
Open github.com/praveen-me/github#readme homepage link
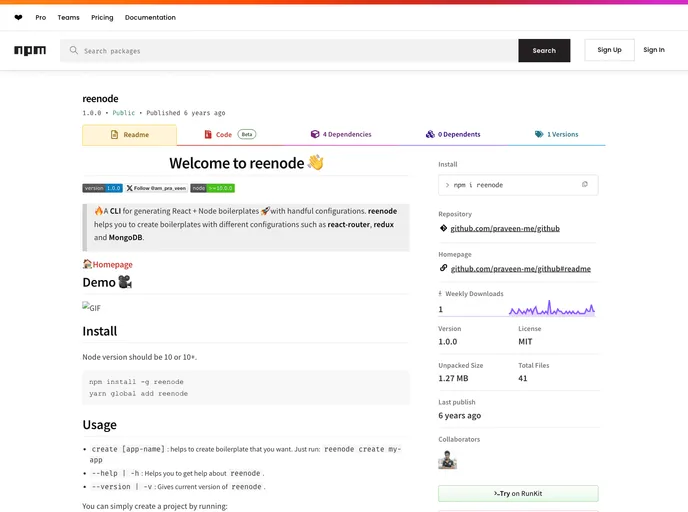point(521,269)
